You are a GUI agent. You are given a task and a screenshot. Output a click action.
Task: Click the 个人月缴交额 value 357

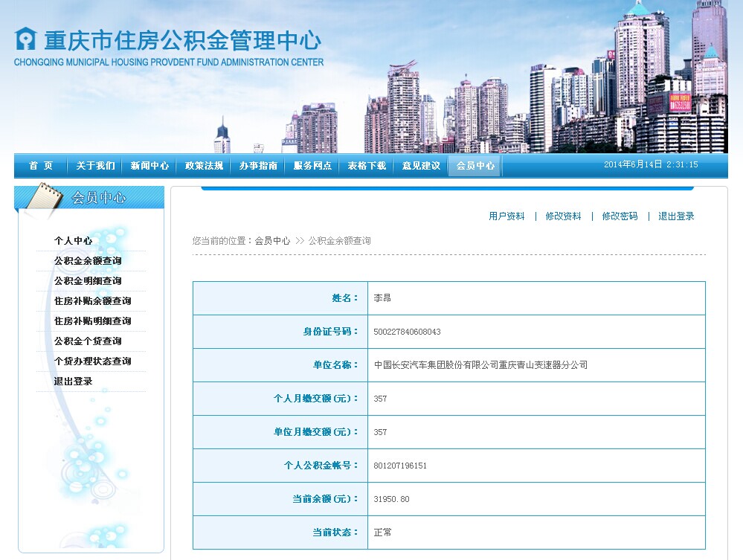(380, 399)
